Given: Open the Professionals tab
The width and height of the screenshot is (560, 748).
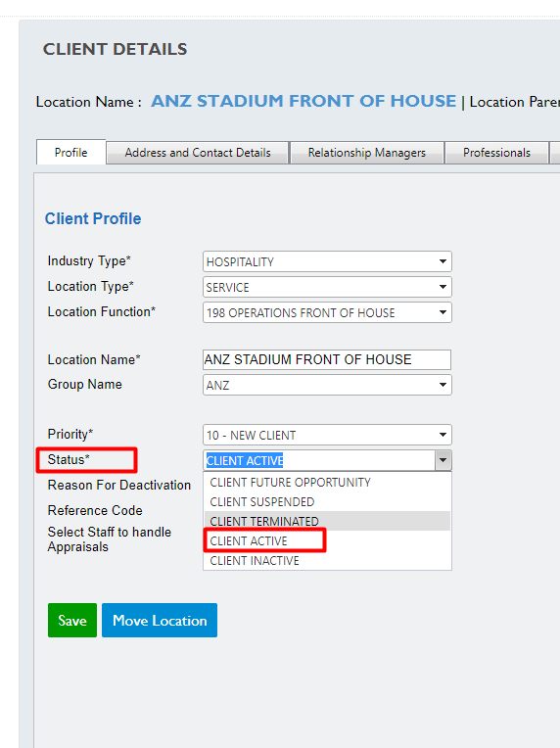Looking at the screenshot, I should (496, 153).
